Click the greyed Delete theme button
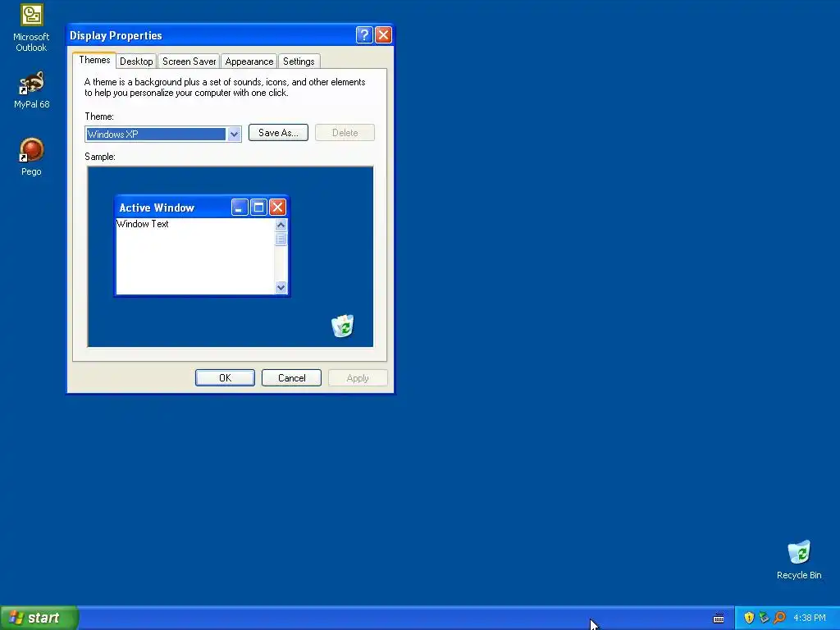Screen dimensions: 840x630 click(345, 133)
